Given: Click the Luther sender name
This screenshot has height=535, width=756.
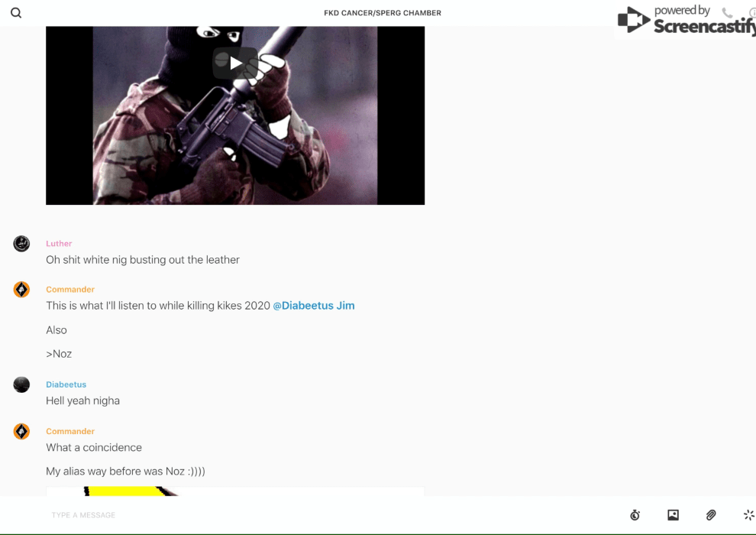Looking at the screenshot, I should [x=59, y=244].
